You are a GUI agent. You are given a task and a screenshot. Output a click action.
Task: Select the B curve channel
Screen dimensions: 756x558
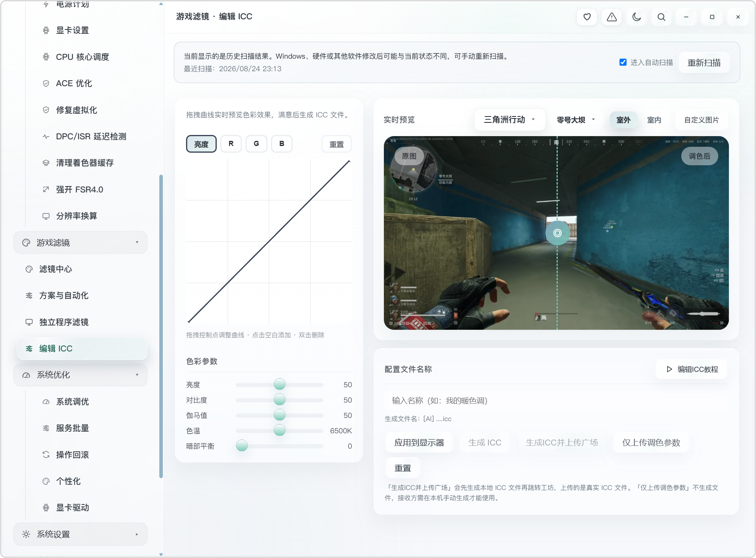[282, 144]
